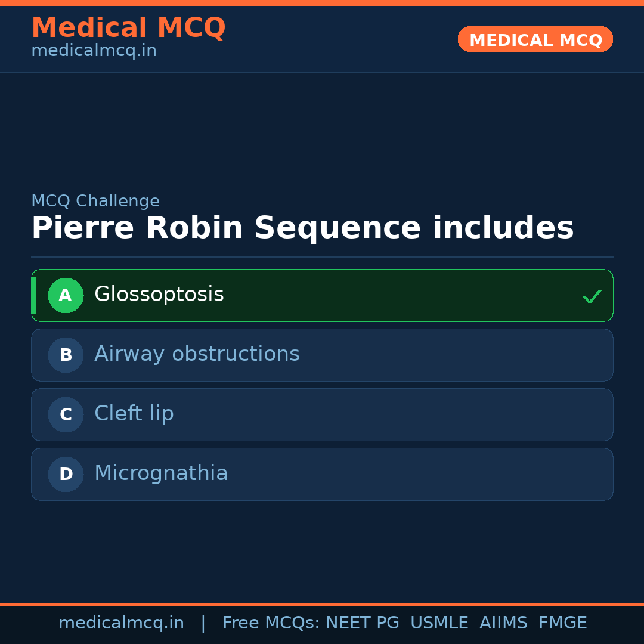Select the circular A badge icon
The width and height of the screenshot is (644, 644).
pyautogui.click(x=66, y=295)
